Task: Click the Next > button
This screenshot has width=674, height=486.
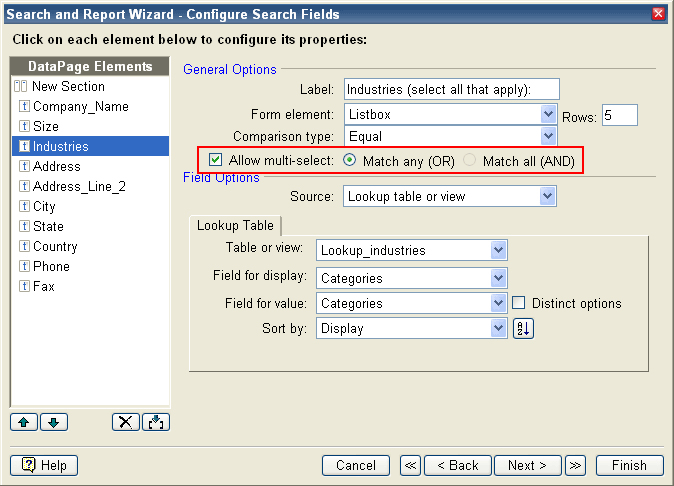Action: (528, 465)
